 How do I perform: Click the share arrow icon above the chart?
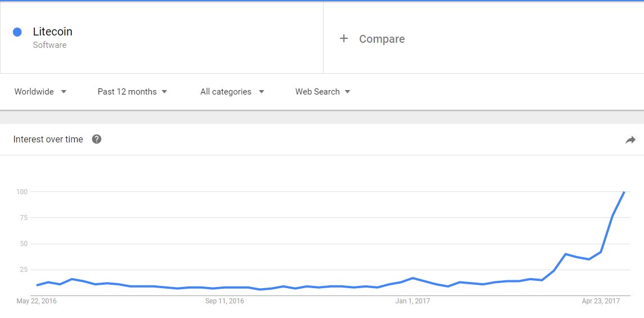[x=630, y=140]
